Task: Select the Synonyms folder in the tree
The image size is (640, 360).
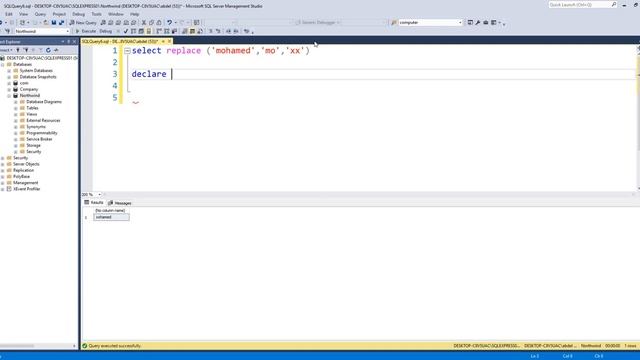Action: coord(36,127)
